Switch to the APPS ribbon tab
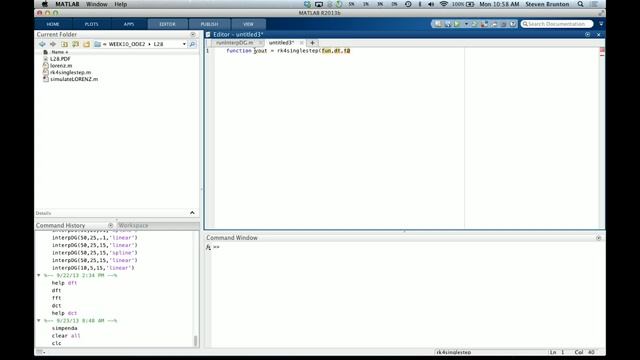640x360 pixels. click(129, 24)
